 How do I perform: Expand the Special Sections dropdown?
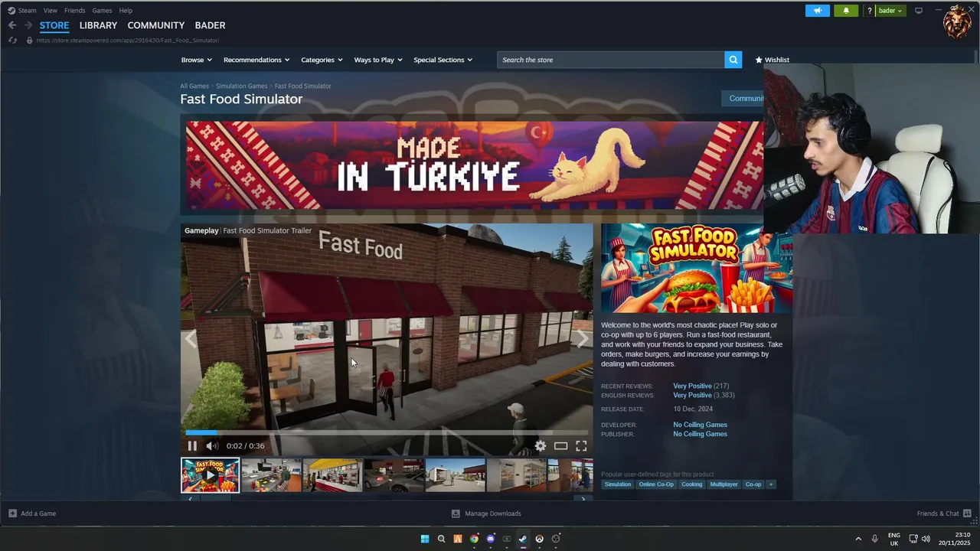443,60
